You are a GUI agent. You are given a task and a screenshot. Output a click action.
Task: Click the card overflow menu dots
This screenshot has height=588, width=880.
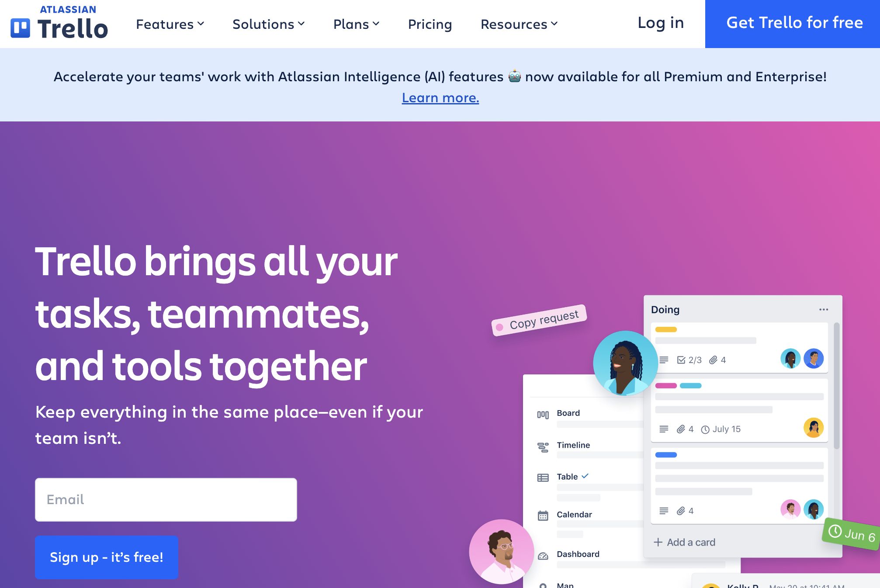tap(824, 309)
